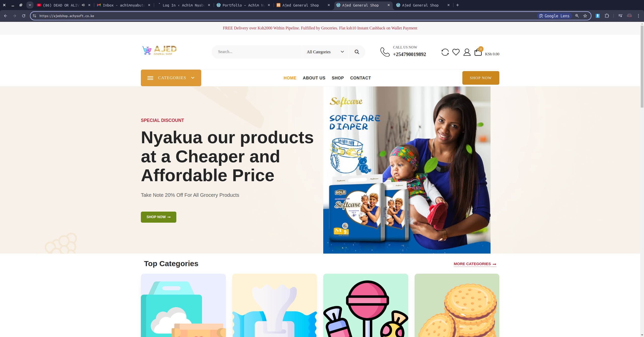The height and width of the screenshot is (337, 644).
Task: Open the compare refresh arrows icon
Action: click(x=445, y=52)
